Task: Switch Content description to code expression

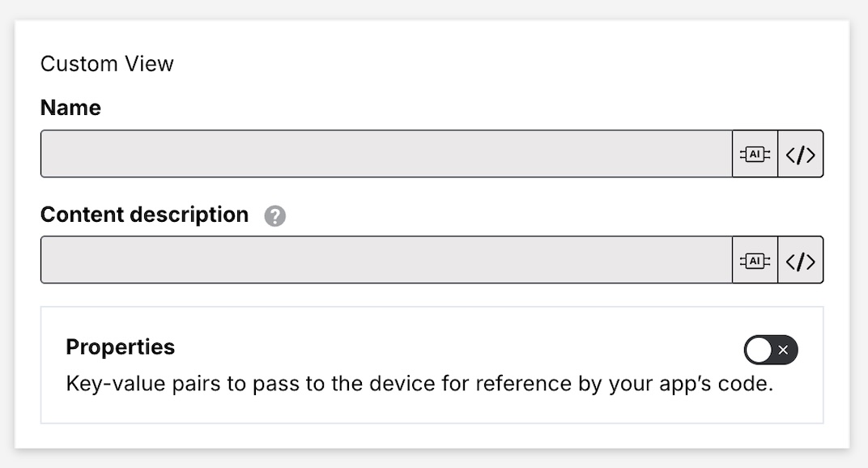Action: pos(800,260)
